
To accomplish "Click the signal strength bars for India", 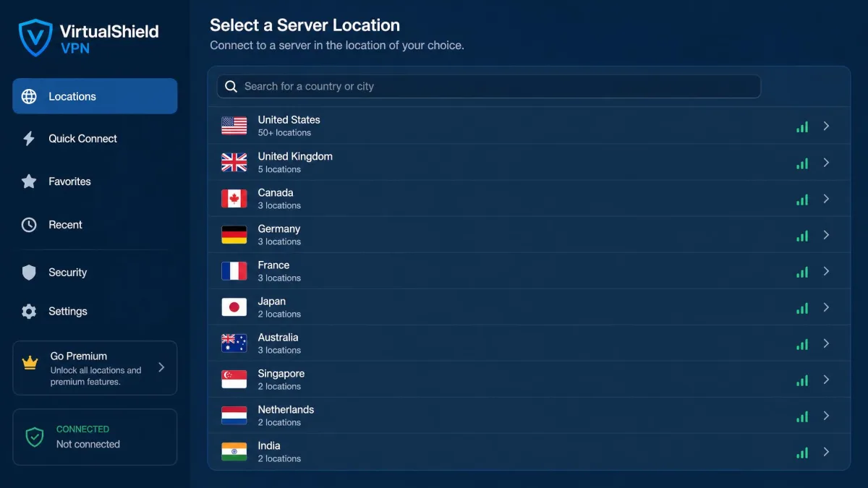I will click(802, 453).
